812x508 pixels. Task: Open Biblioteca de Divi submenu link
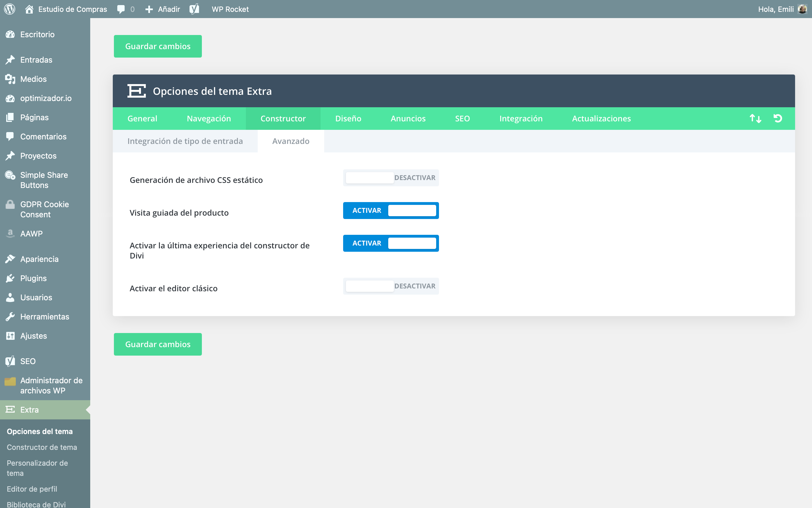click(36, 504)
